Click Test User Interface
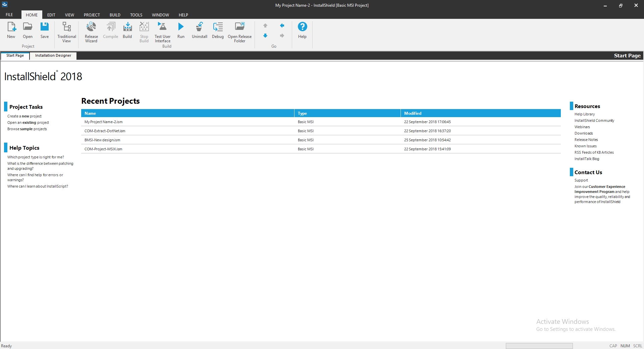The height and width of the screenshot is (349, 644). pos(163,32)
